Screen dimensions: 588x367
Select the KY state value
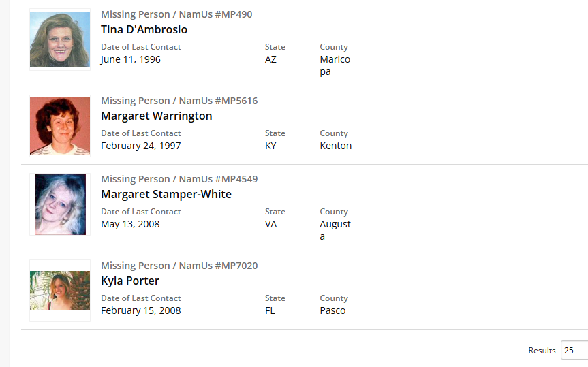click(x=270, y=146)
